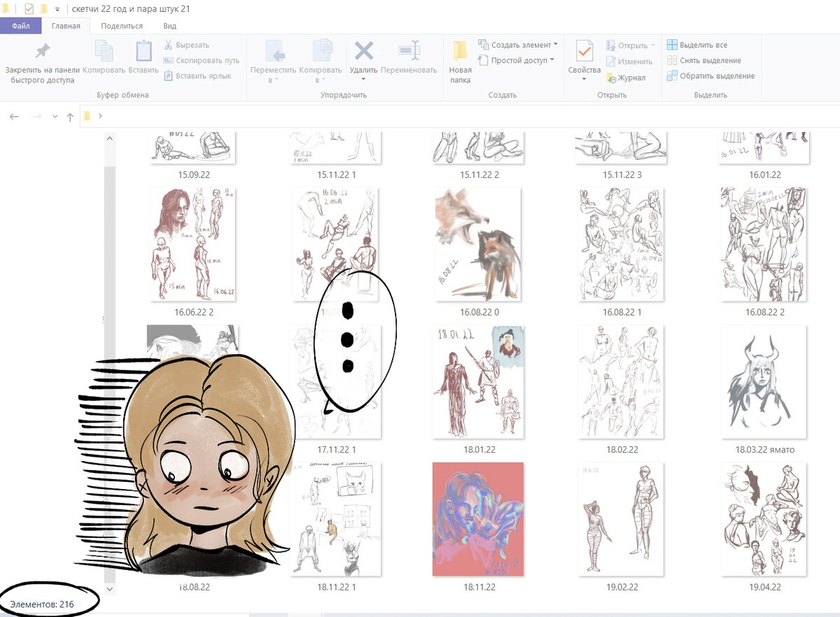Select horned girl 18.03.22 ямато
840x617 pixels.
tap(765, 382)
